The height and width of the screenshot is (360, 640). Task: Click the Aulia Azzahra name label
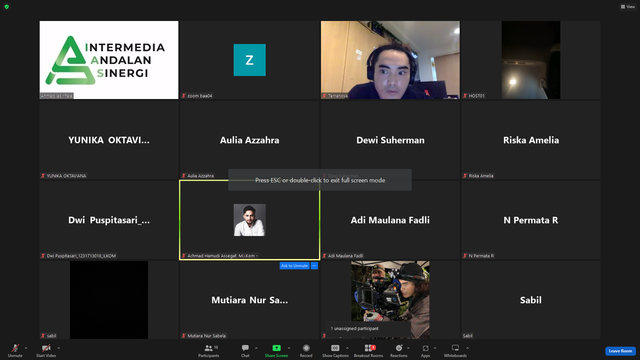(x=200, y=176)
